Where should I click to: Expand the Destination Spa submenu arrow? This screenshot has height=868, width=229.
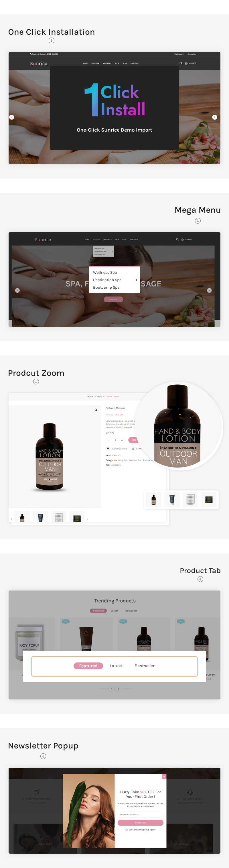(136, 280)
